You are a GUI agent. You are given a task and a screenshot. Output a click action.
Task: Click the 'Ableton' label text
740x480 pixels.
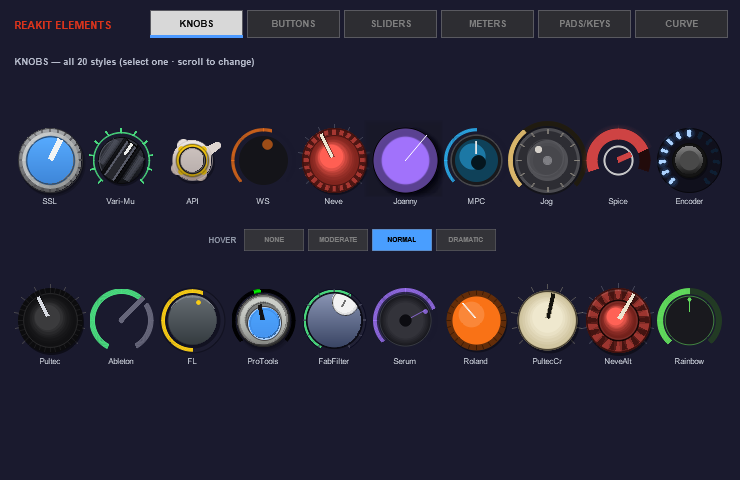(121, 361)
